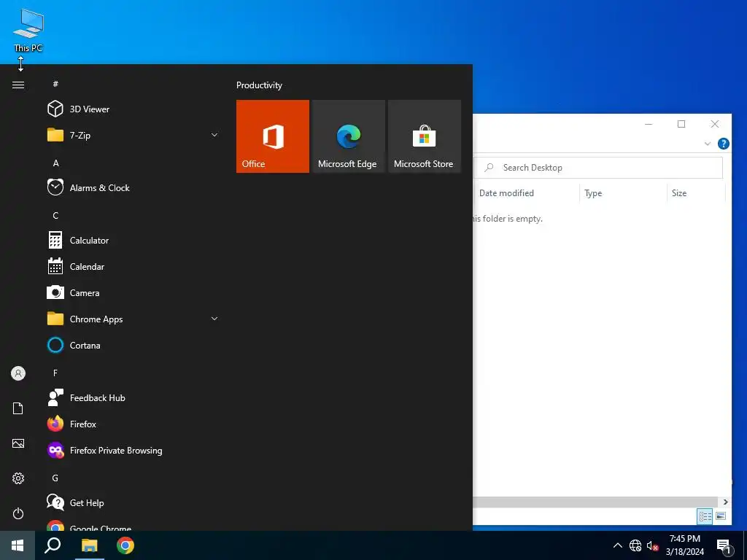This screenshot has width=747, height=560.
Task: Open Documents from the Start sidebar
Action: pyautogui.click(x=18, y=408)
